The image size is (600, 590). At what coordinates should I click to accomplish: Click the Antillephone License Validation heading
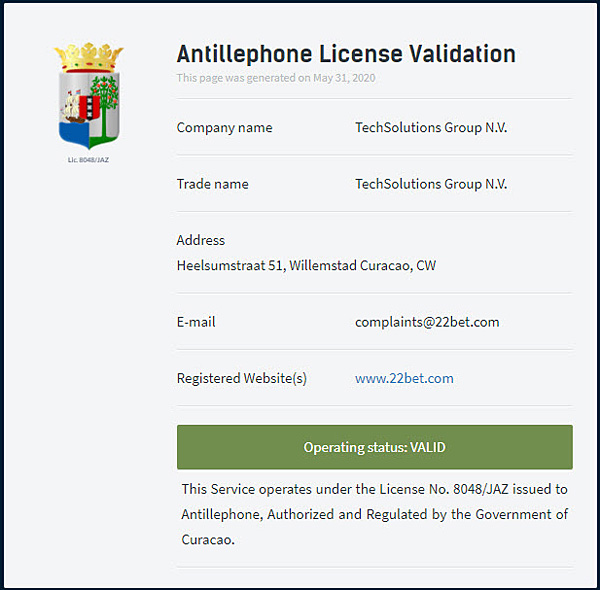pyautogui.click(x=346, y=54)
